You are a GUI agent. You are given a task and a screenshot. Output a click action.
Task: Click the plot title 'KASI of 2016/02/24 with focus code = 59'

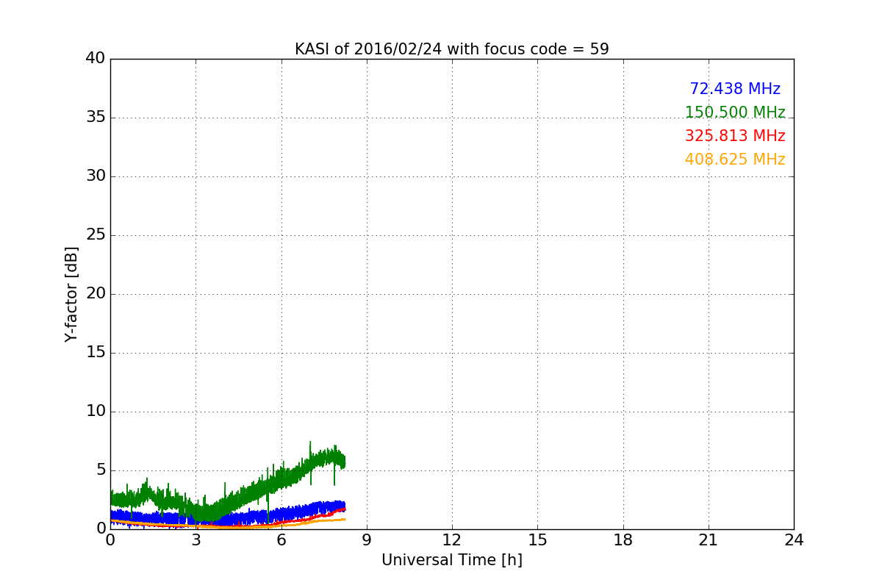(451, 49)
